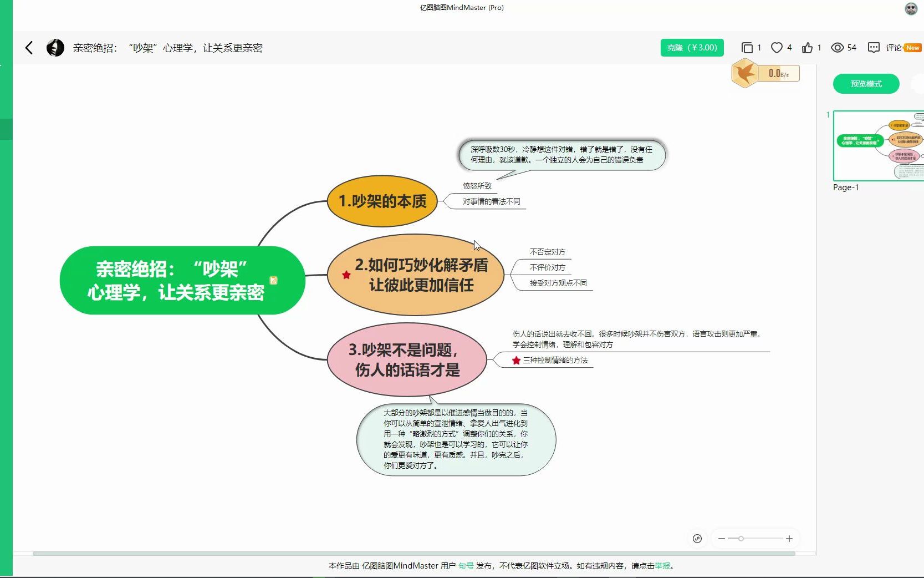
Task: Open the green note icon on central topic
Action: coord(274,281)
